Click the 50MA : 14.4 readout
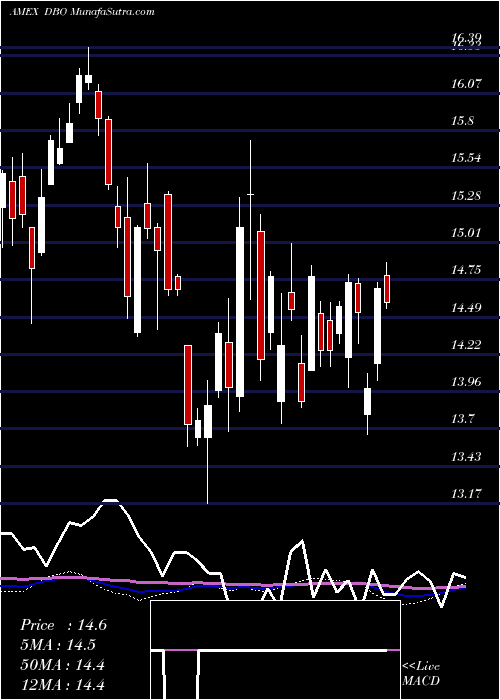 coord(62,665)
